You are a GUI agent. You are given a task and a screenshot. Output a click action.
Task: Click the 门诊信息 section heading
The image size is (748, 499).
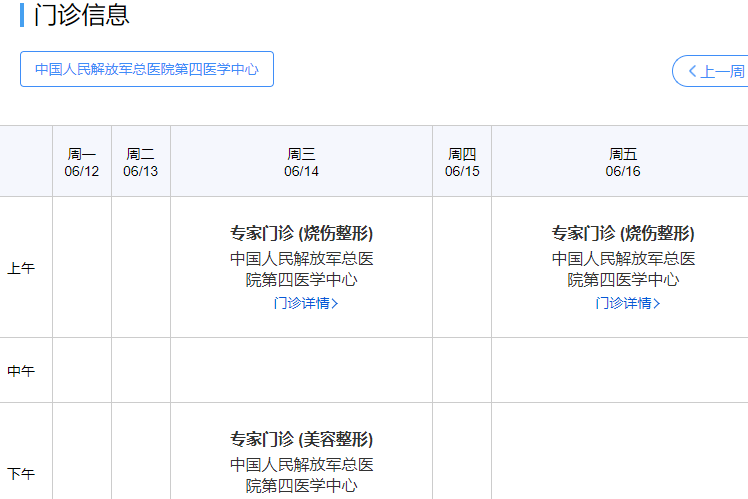(81, 16)
